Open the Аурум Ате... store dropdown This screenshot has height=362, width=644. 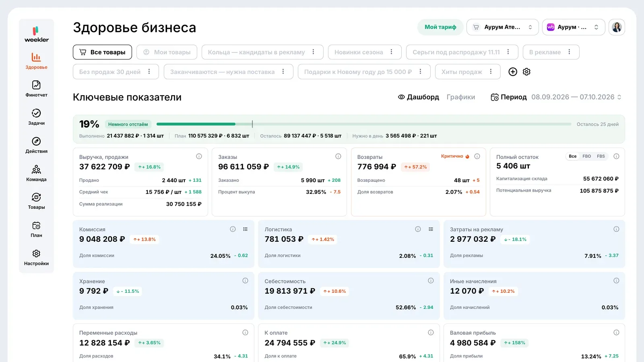point(502,27)
